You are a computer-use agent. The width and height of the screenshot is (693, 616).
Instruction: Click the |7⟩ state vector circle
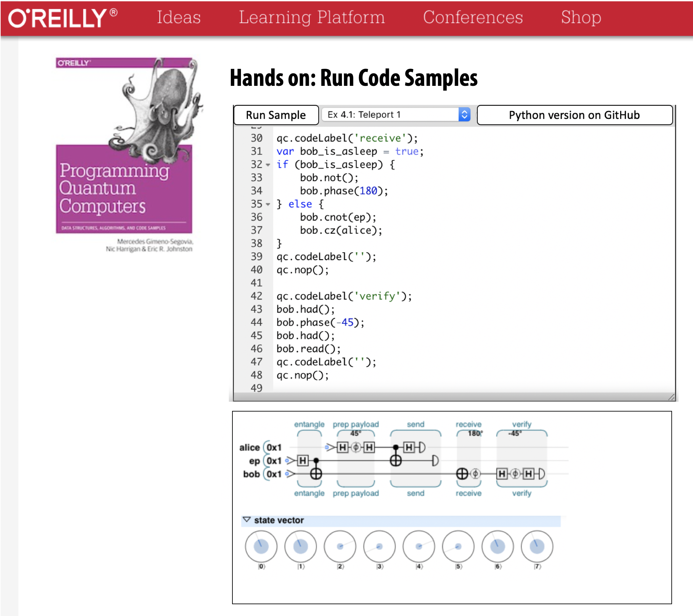(537, 547)
